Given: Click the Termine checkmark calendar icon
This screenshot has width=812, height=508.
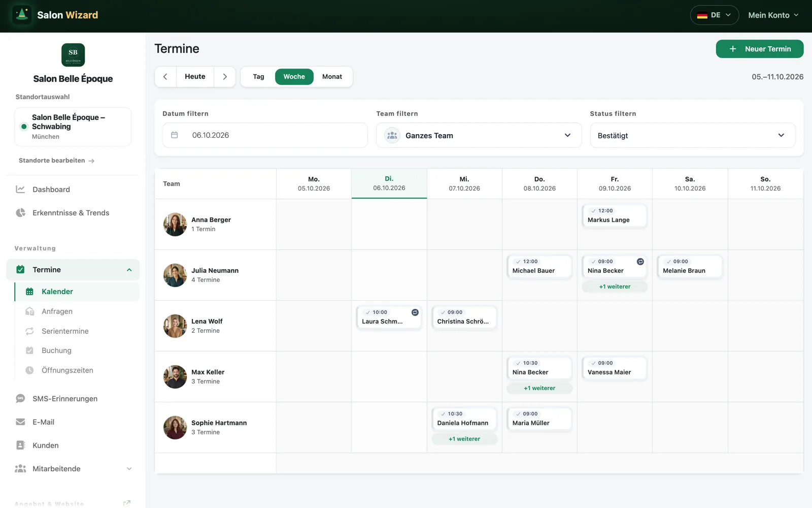Looking at the screenshot, I should pos(20,270).
